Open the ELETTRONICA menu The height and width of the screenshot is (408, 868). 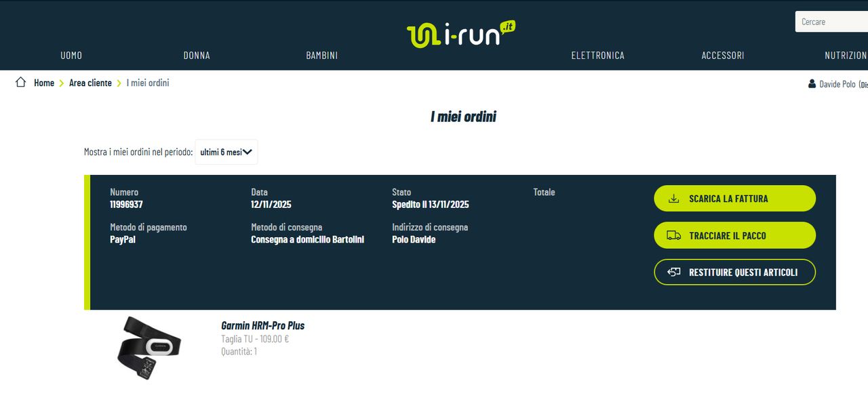[598, 56]
